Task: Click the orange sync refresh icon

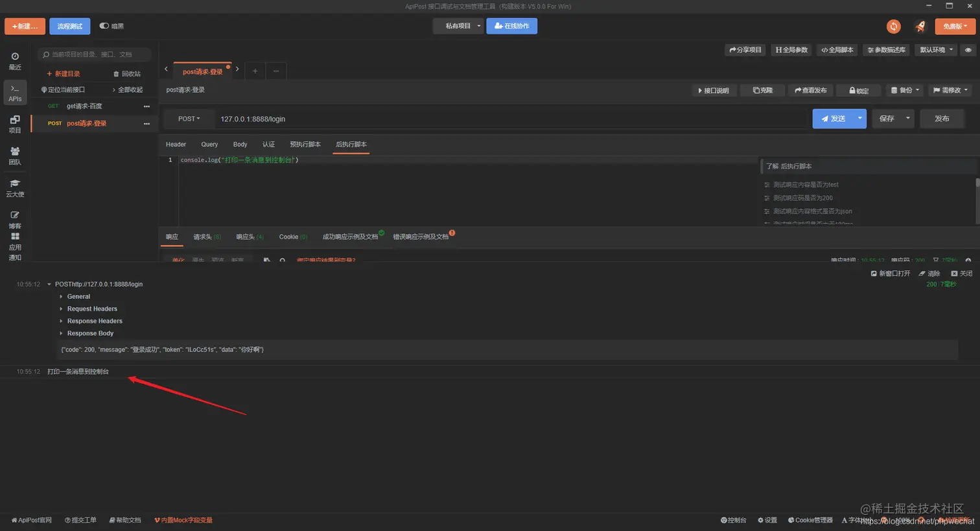Action: pos(894,26)
